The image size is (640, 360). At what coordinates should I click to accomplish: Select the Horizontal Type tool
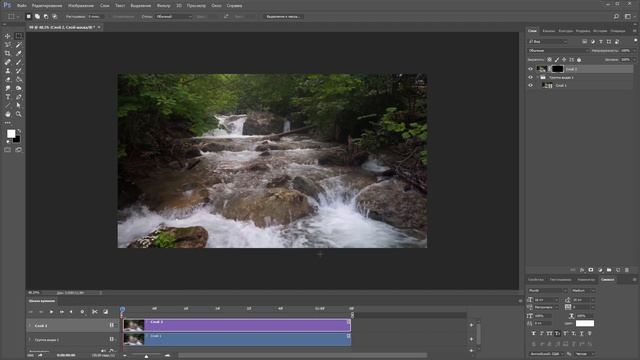click(x=8, y=97)
